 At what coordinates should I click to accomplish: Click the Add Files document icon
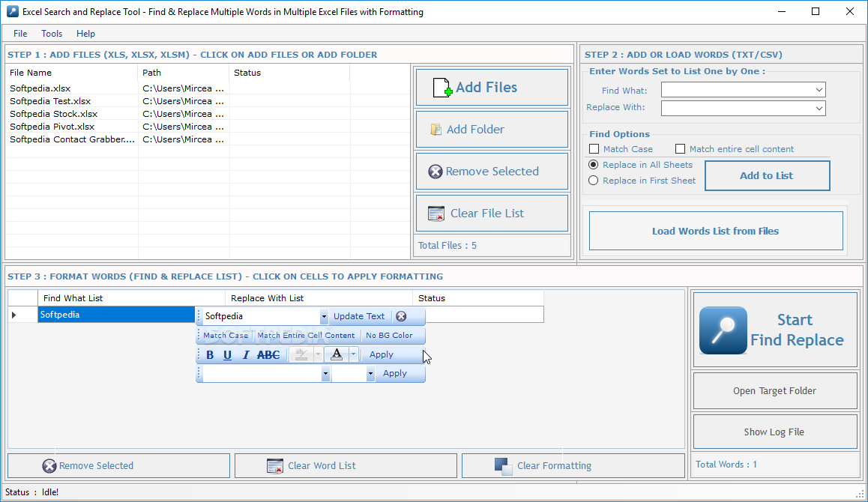pyautogui.click(x=442, y=88)
